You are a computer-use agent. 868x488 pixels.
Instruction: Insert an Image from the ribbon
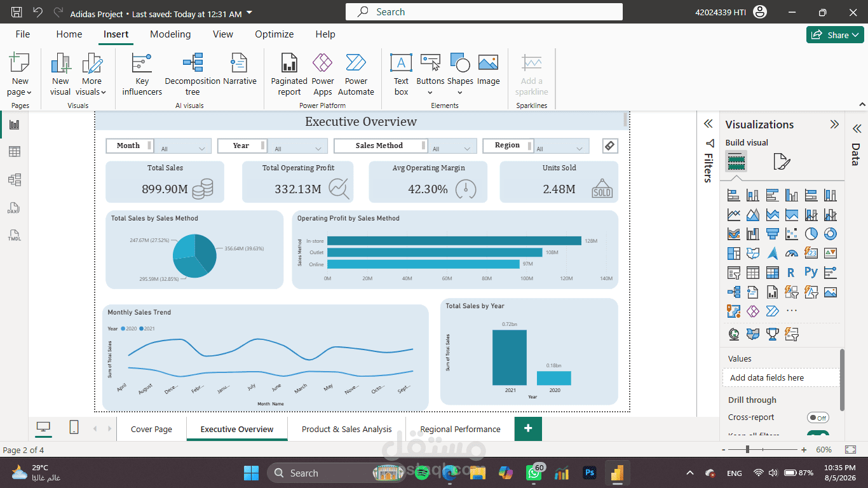tap(488, 70)
